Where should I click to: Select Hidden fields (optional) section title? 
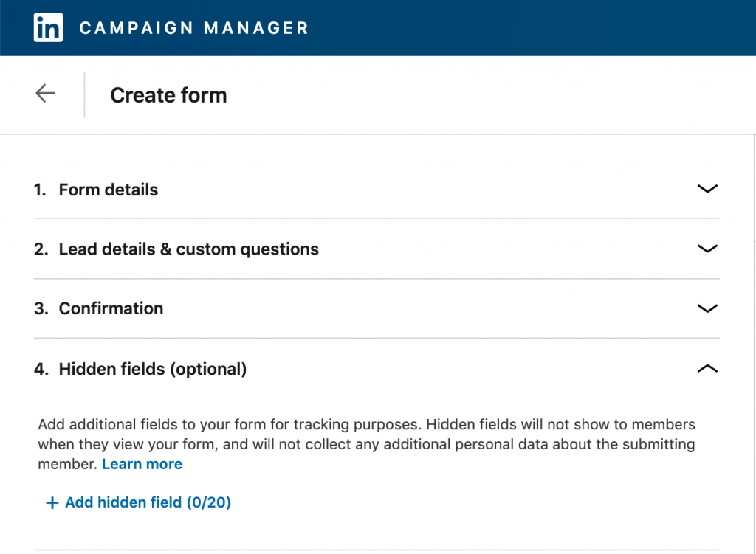click(152, 369)
